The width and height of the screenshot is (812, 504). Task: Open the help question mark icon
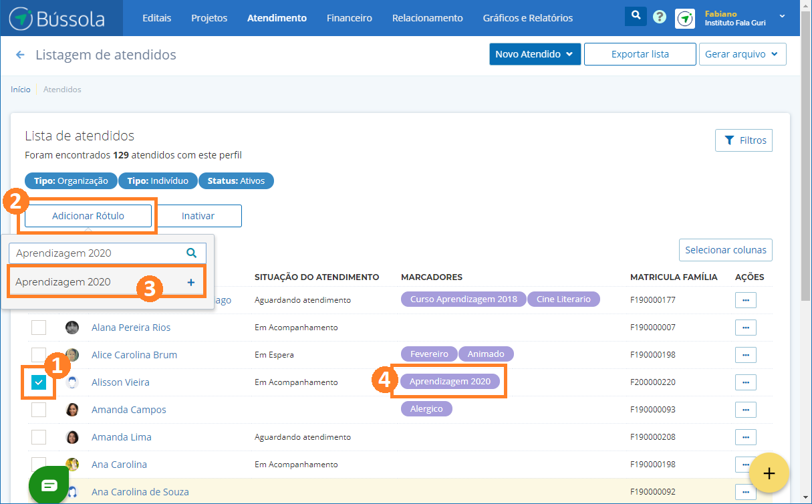[x=660, y=17]
